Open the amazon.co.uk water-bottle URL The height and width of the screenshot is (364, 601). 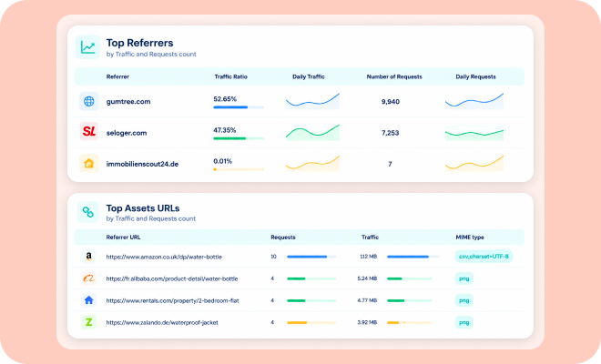[164, 257]
